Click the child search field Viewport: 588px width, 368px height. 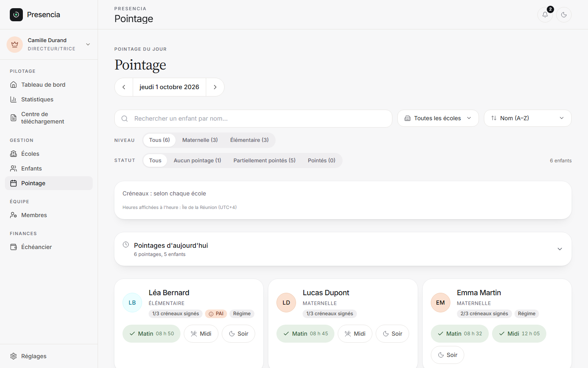pyautogui.click(x=253, y=119)
